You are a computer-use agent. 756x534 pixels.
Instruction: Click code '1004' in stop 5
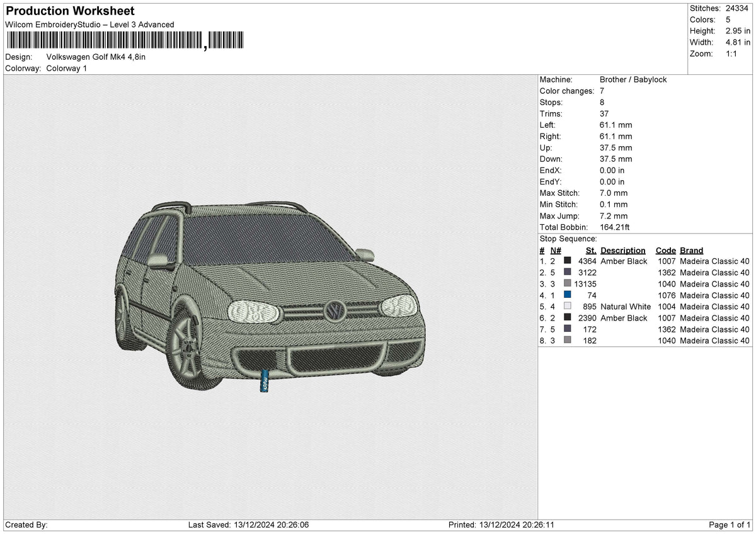coord(667,307)
